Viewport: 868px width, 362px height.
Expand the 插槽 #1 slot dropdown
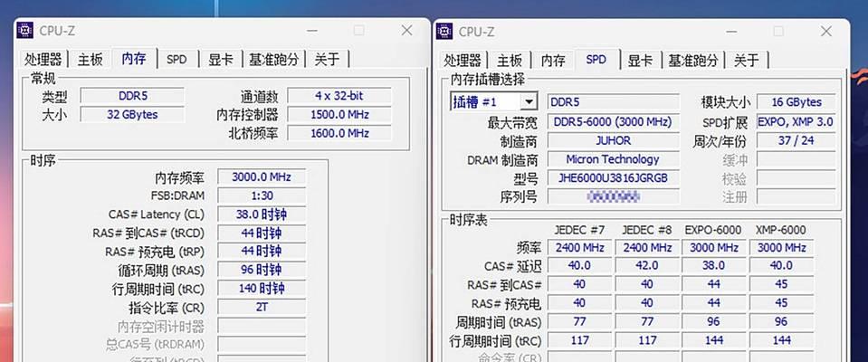click(529, 102)
